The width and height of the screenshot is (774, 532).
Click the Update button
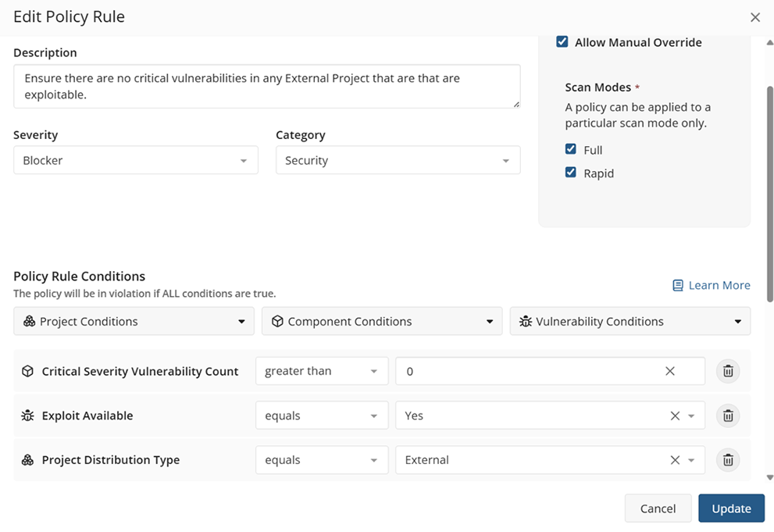pos(731,509)
